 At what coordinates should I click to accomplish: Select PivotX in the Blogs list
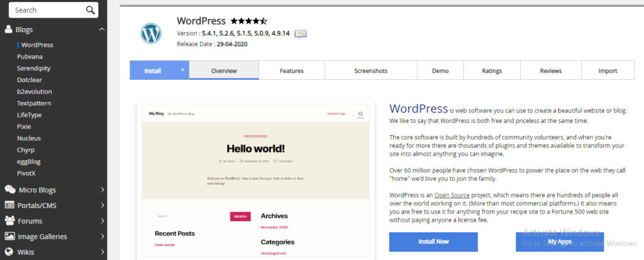26,173
